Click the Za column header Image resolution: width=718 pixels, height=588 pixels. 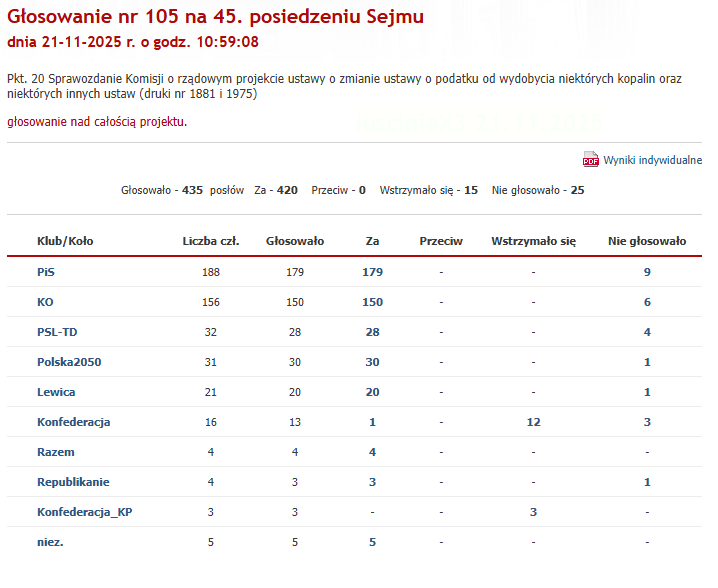[x=372, y=241]
